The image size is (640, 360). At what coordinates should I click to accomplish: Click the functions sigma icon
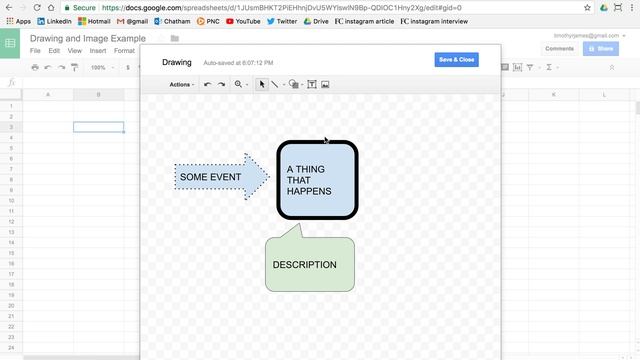[x=549, y=67]
